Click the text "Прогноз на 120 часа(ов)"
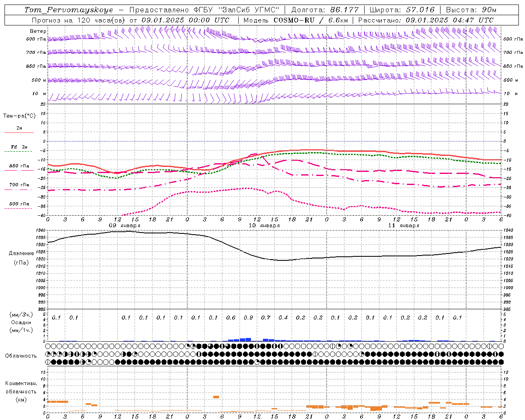The height and width of the screenshot is (420, 525). point(79,20)
